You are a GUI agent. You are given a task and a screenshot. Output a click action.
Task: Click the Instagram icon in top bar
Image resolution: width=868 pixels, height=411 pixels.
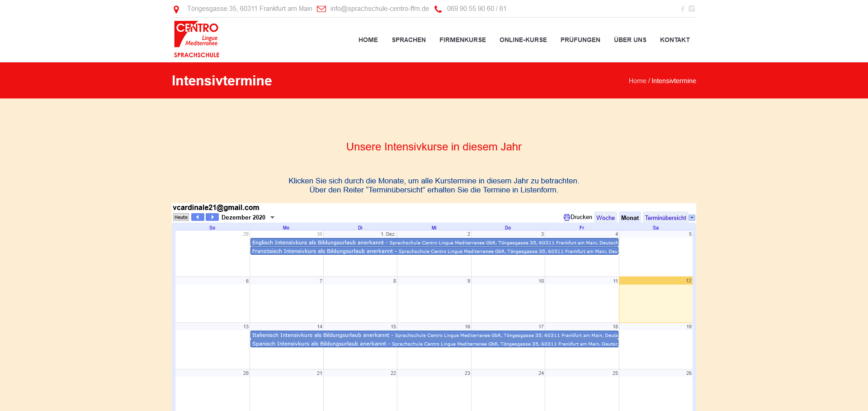[x=692, y=9]
